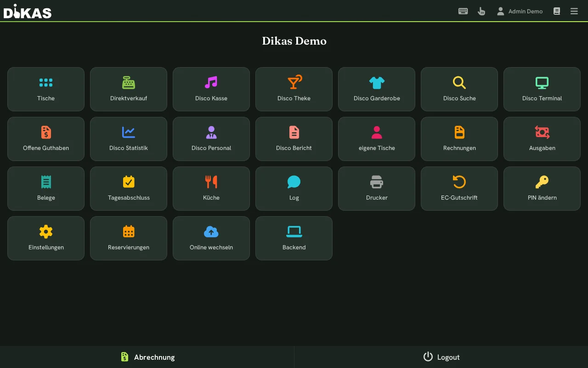Open the Tagesabschluss calendar tile
The height and width of the screenshot is (368, 588).
click(x=129, y=189)
